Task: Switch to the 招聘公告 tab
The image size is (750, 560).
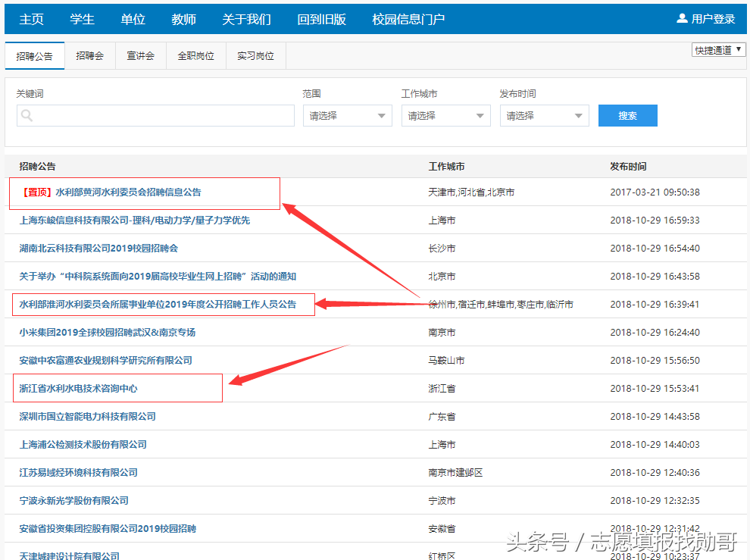Action: [x=34, y=56]
